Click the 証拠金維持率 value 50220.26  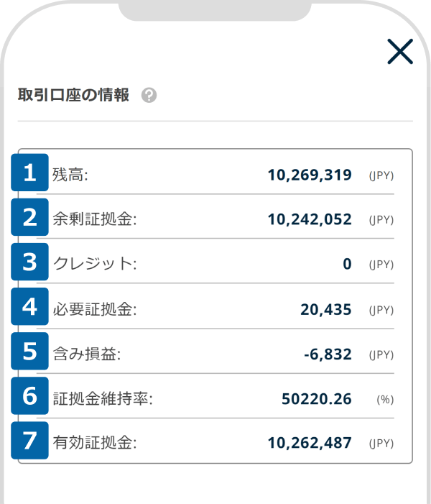pos(317,398)
